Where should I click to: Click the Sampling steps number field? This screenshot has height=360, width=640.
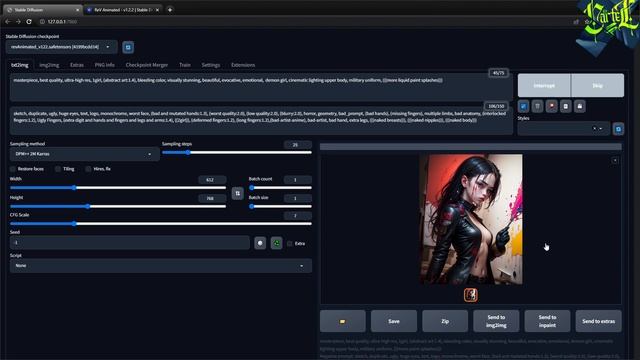click(298, 144)
